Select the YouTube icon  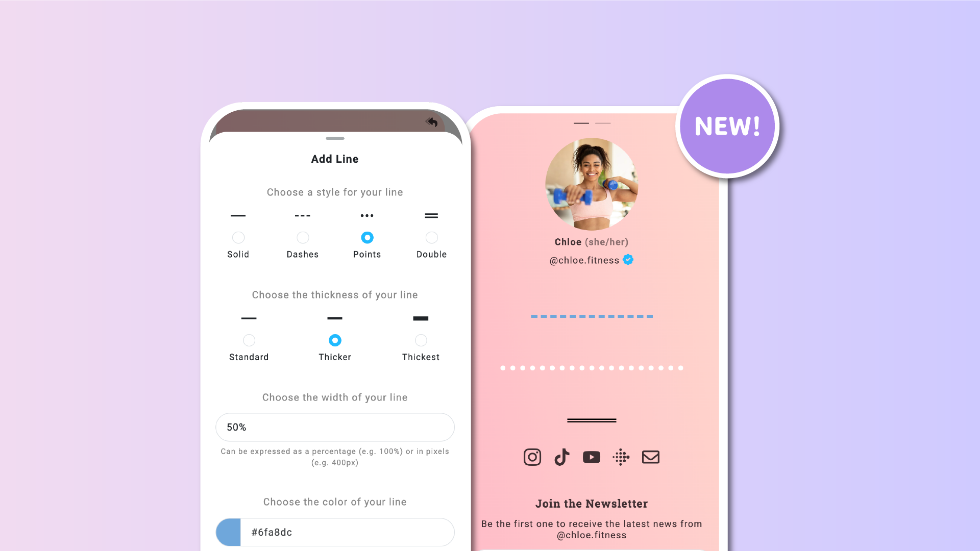pyautogui.click(x=592, y=457)
